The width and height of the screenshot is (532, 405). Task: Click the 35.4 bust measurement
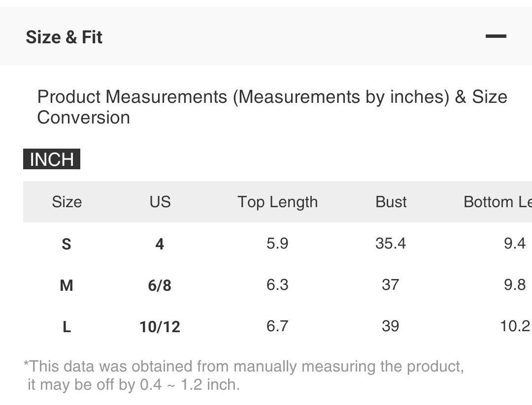pyautogui.click(x=391, y=243)
